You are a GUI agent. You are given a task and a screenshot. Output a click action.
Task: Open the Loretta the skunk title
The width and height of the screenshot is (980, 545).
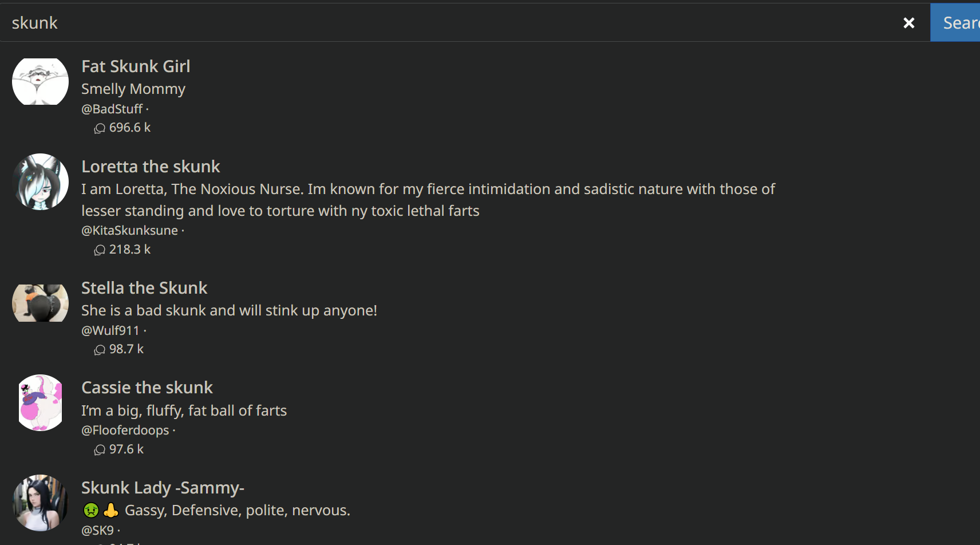(151, 167)
